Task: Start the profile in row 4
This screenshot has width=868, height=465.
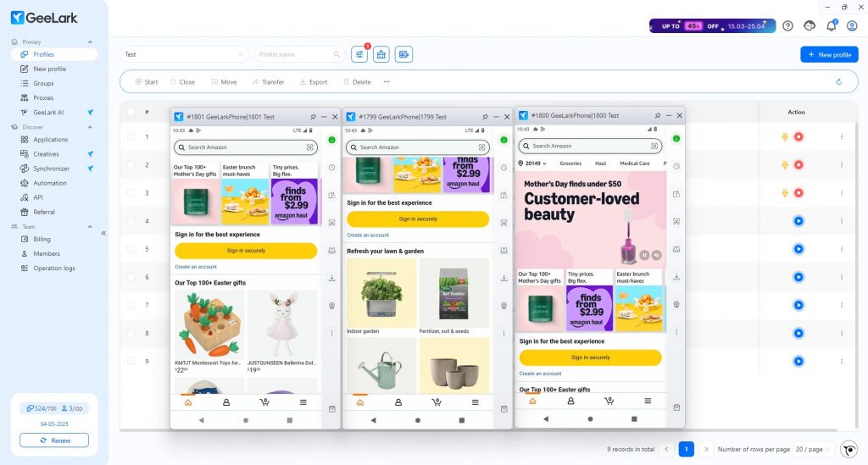Action: 798,220
